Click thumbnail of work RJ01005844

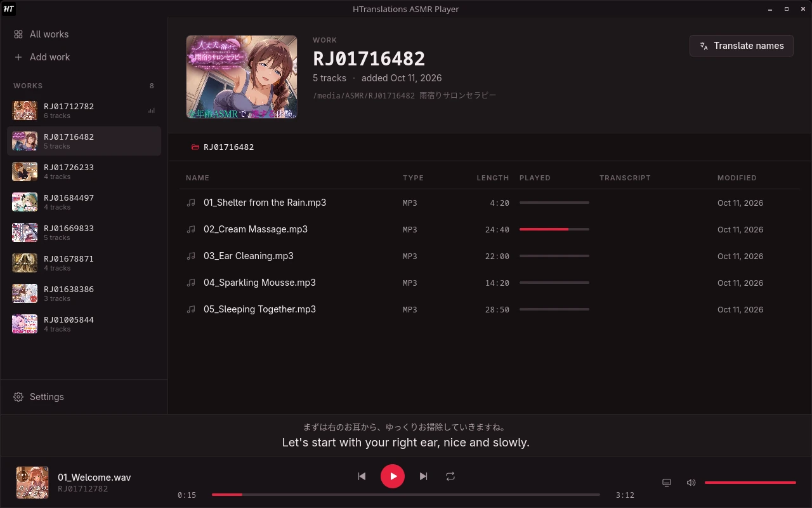(25, 324)
